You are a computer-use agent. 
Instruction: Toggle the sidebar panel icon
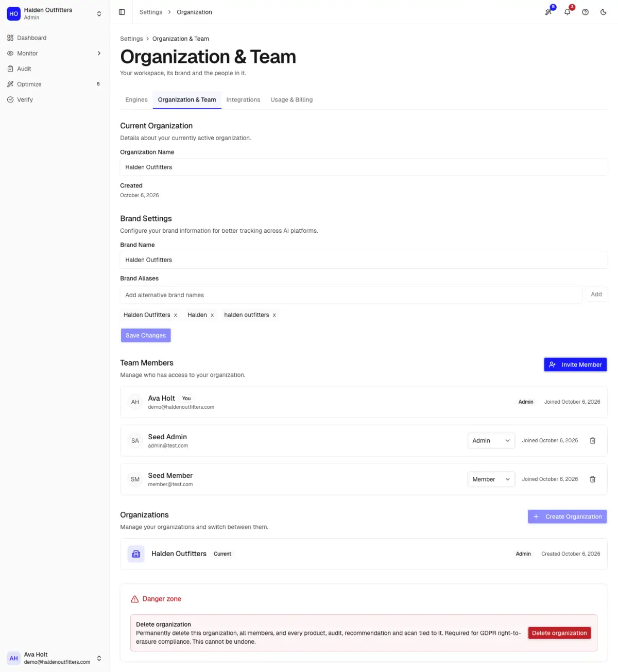pos(122,12)
